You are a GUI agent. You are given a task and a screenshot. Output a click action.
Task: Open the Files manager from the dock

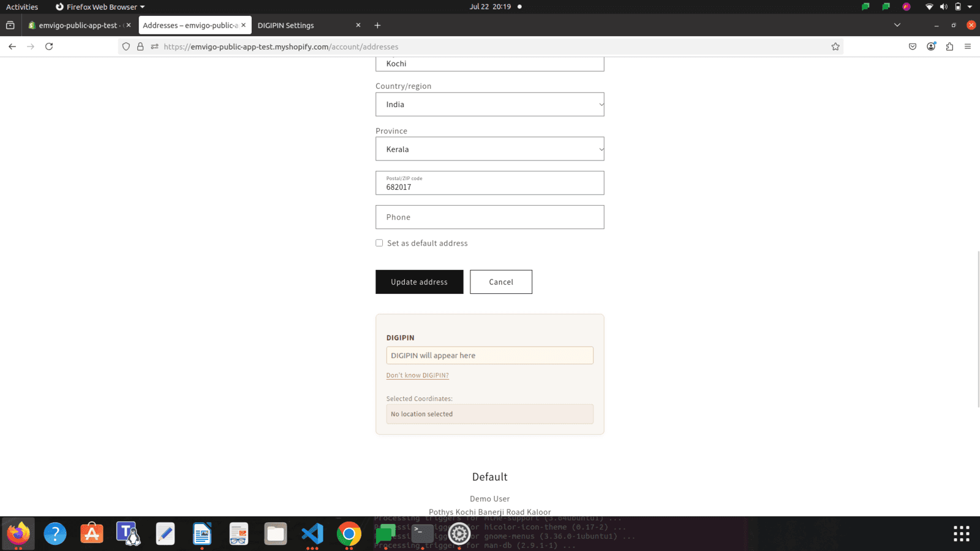276,533
